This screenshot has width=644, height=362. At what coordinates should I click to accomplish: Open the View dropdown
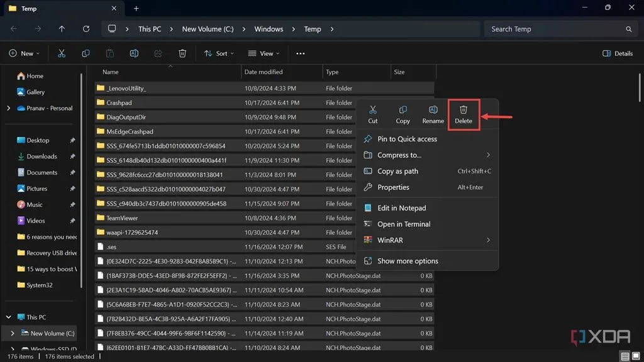click(264, 53)
